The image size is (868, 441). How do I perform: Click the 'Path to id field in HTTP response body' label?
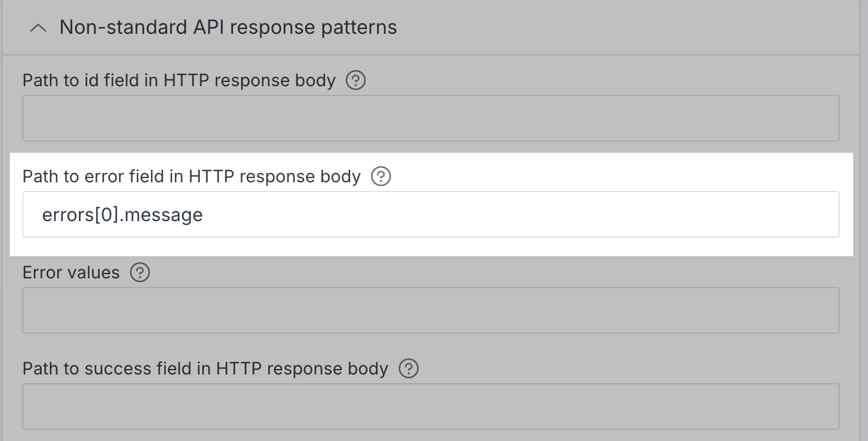(179, 81)
